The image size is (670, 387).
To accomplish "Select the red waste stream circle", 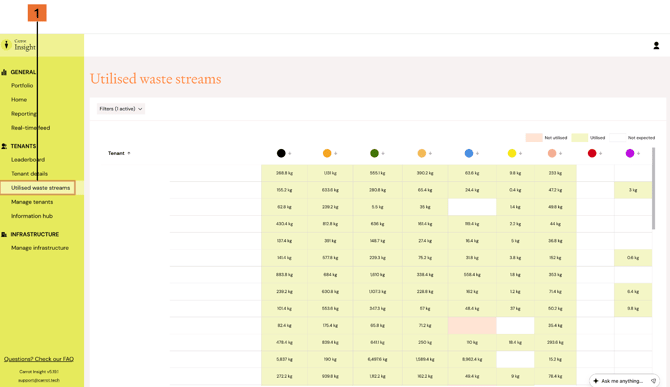I will (x=592, y=153).
